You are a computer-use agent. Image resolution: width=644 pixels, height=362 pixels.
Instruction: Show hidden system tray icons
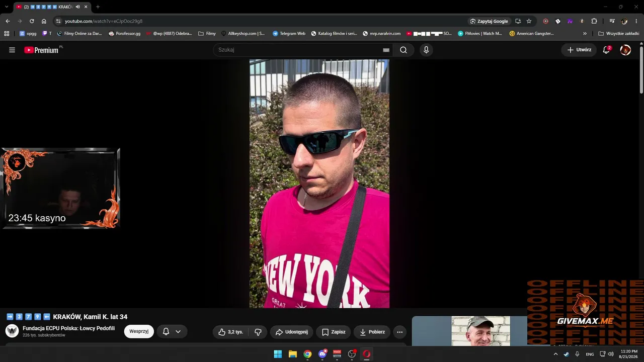[x=555, y=354]
